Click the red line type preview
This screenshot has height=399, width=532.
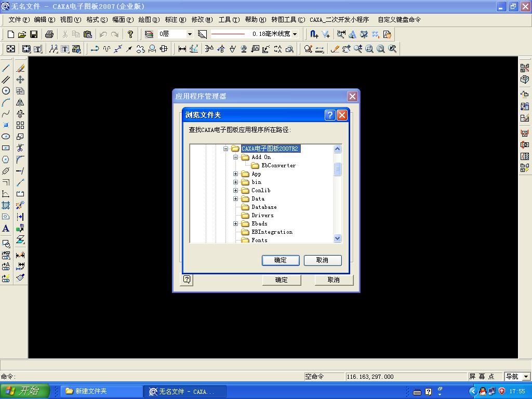click(x=228, y=34)
